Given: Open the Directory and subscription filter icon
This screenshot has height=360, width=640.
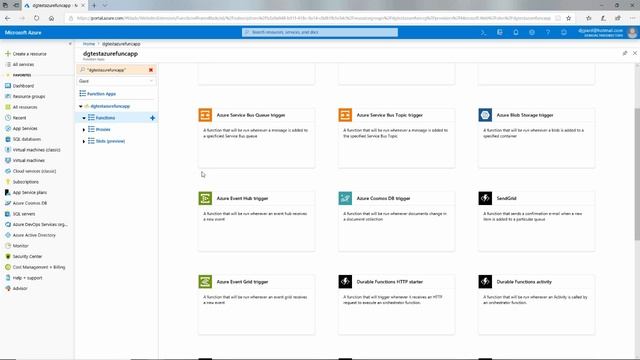Looking at the screenshot, I should click(500, 32).
